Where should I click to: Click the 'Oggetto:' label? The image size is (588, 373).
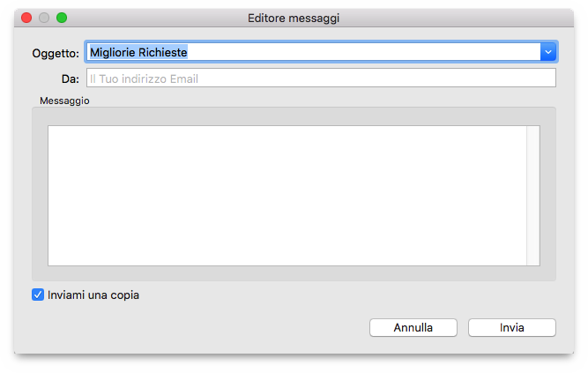56,53
